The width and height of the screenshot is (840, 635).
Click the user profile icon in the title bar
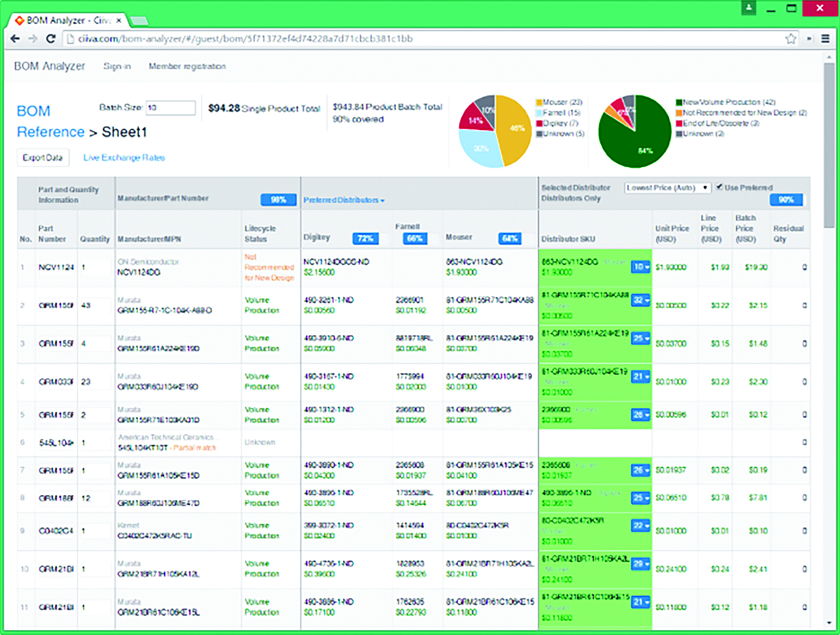pos(748,9)
